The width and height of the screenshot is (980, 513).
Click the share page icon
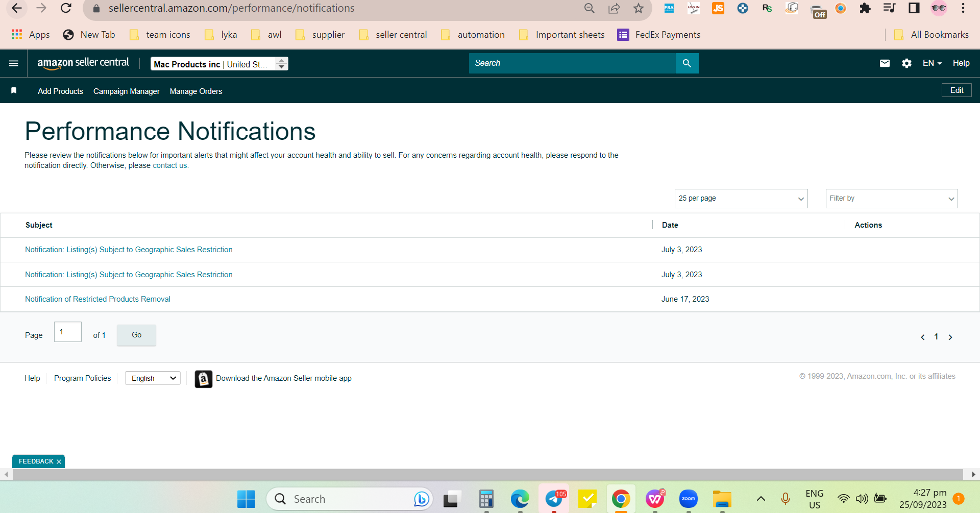pyautogui.click(x=614, y=8)
